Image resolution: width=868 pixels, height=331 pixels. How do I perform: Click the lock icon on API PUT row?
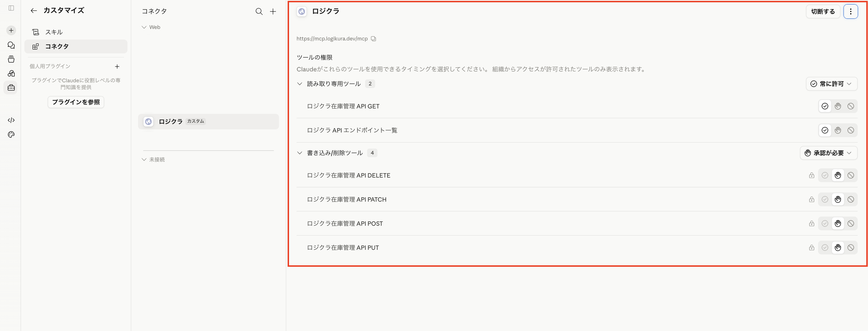click(812, 248)
